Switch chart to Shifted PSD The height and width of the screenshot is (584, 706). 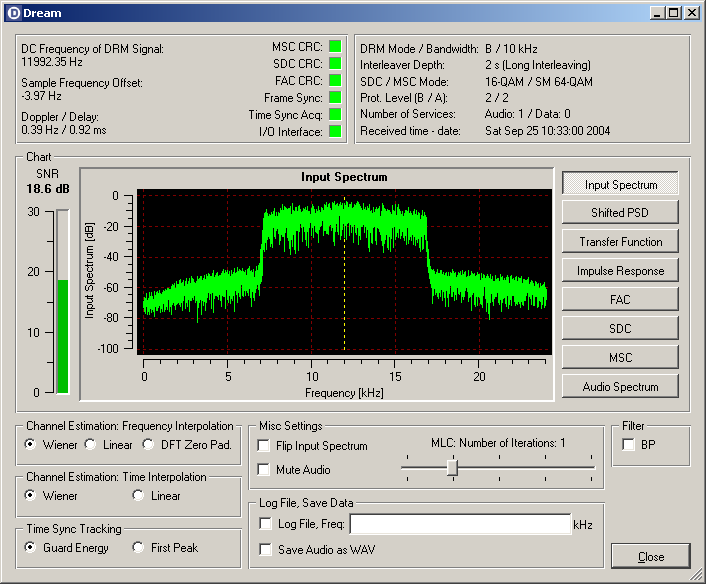click(620, 213)
